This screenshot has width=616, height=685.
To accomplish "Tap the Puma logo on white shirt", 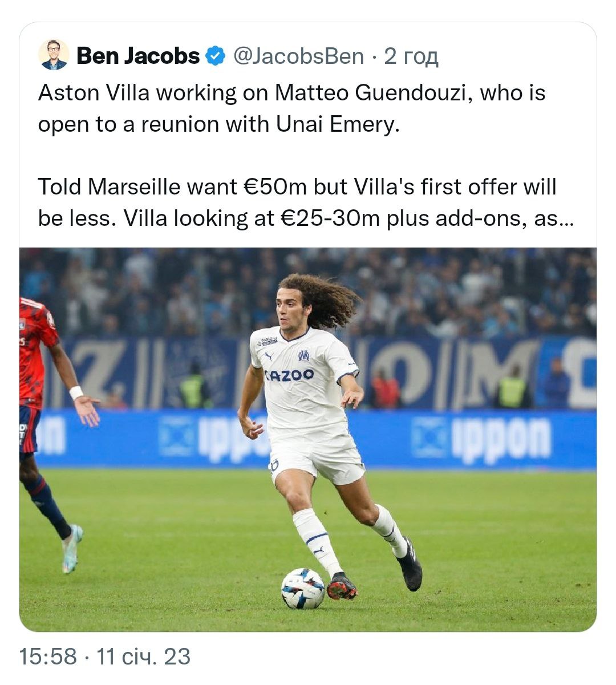I will click(x=269, y=356).
